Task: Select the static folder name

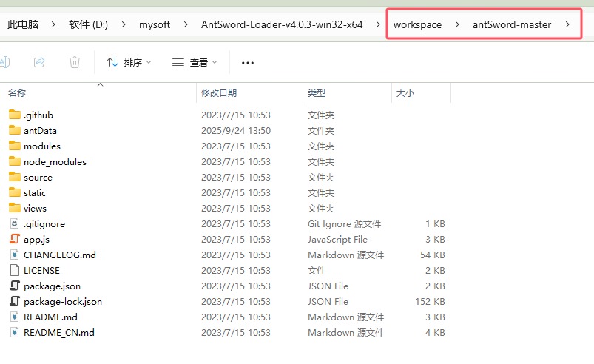Action: point(35,193)
